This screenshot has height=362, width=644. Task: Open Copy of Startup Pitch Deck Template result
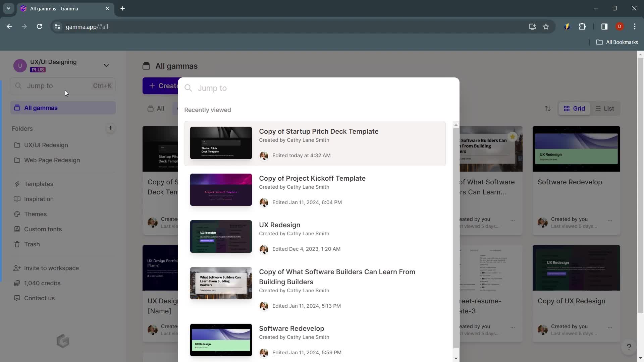(x=315, y=143)
